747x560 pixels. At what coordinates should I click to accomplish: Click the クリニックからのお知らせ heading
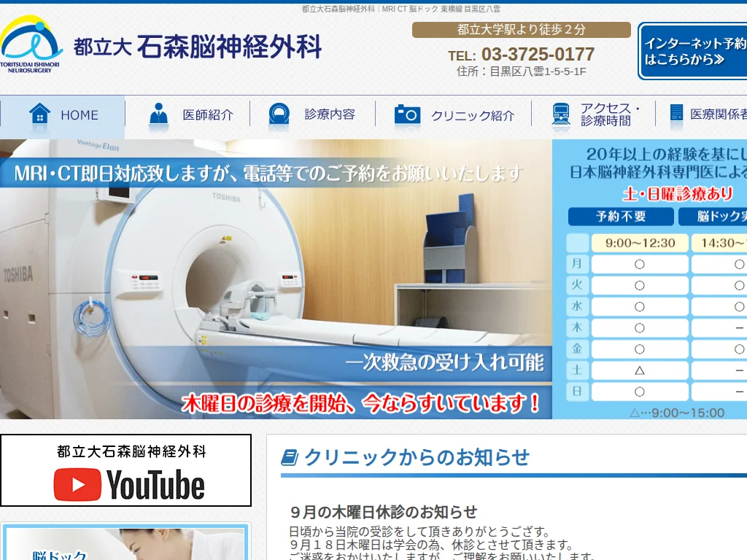point(417,458)
